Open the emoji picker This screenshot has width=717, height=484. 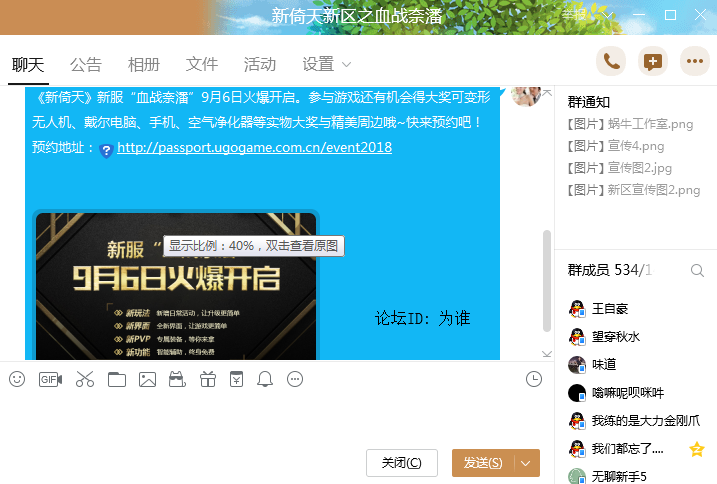pos(17,379)
